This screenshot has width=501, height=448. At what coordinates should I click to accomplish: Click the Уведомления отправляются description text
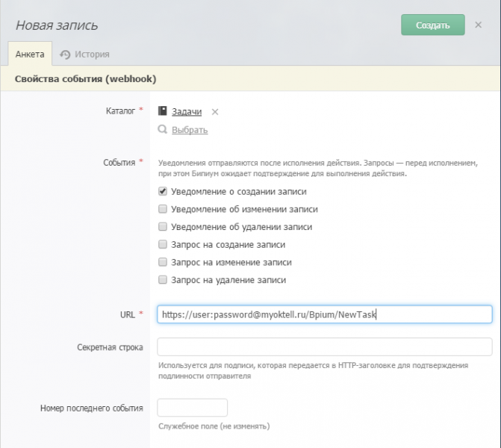pos(318,168)
